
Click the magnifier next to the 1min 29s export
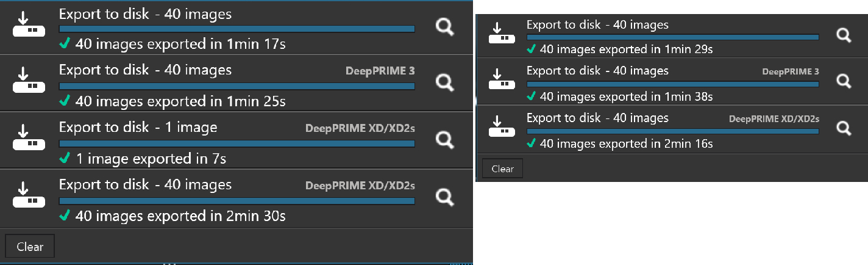tap(844, 35)
